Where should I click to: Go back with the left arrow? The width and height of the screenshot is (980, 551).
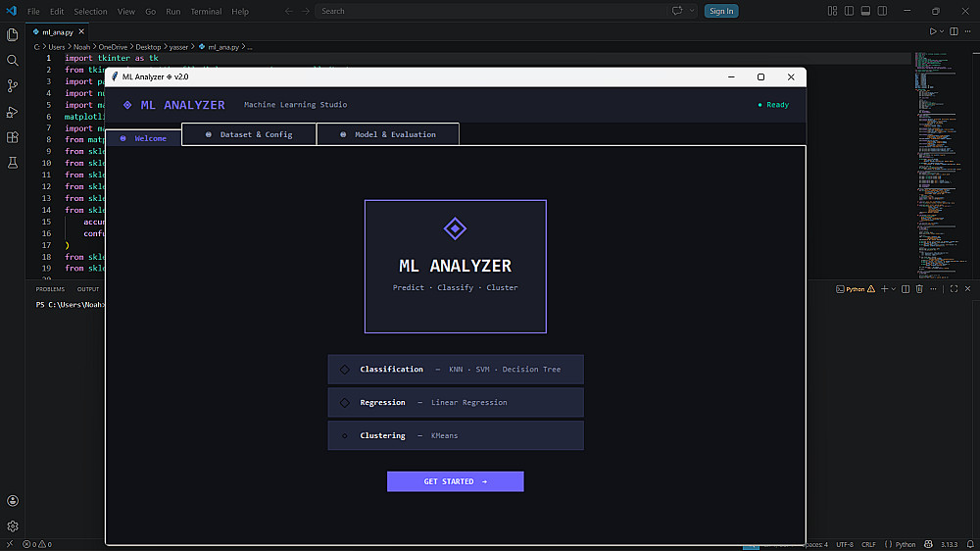click(x=289, y=11)
